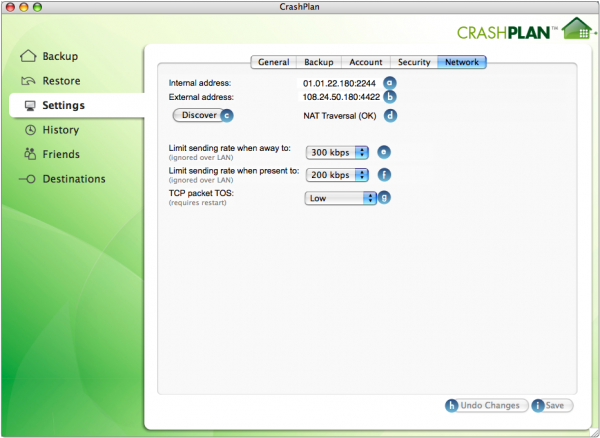Image resolution: width=600 pixels, height=438 pixels.
Task: Close the CrashPlan window with red button
Action: (10, 7)
